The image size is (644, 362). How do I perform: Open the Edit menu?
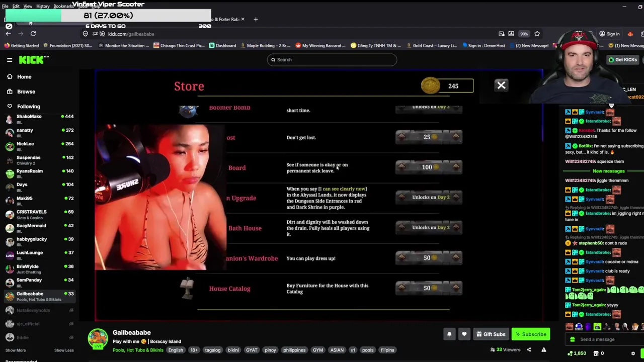[x=16, y=6]
